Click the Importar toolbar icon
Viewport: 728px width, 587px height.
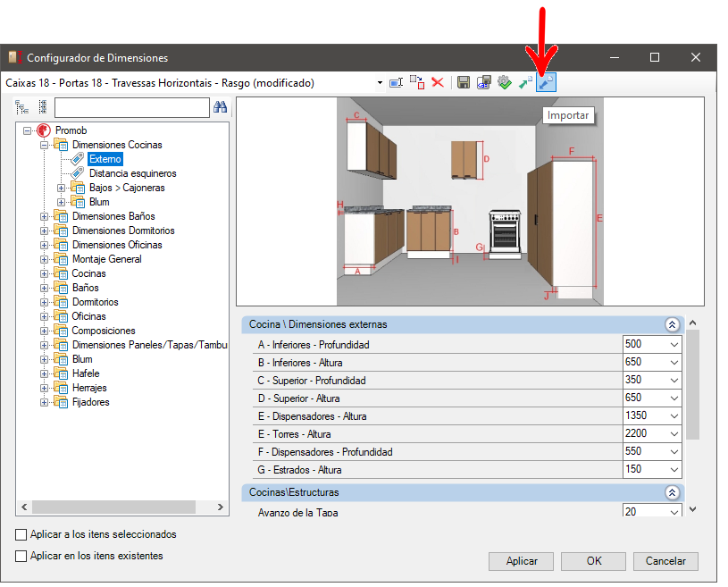[546, 83]
